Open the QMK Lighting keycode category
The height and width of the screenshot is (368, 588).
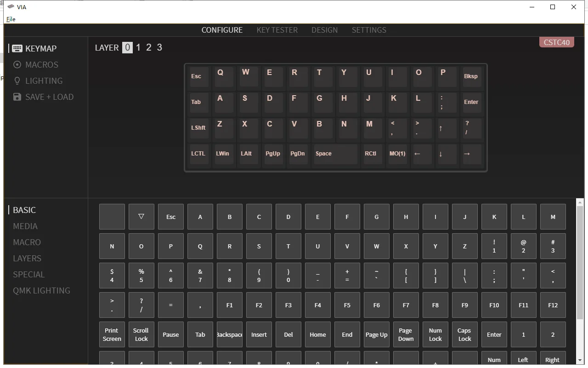pyautogui.click(x=41, y=291)
